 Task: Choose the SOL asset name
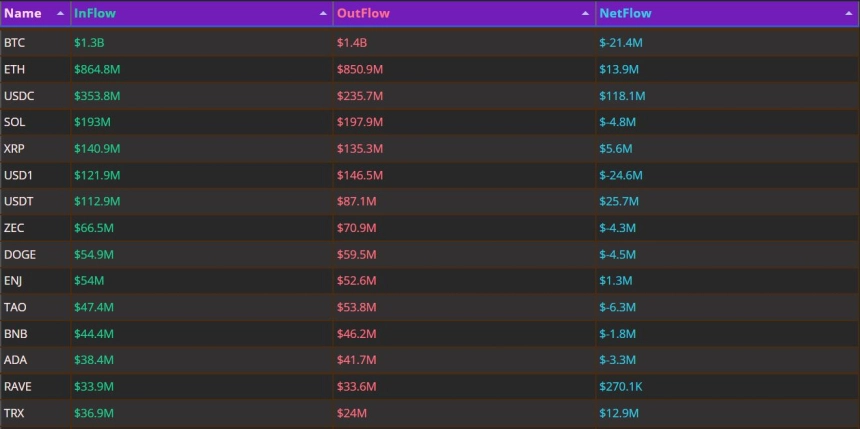tap(14, 122)
